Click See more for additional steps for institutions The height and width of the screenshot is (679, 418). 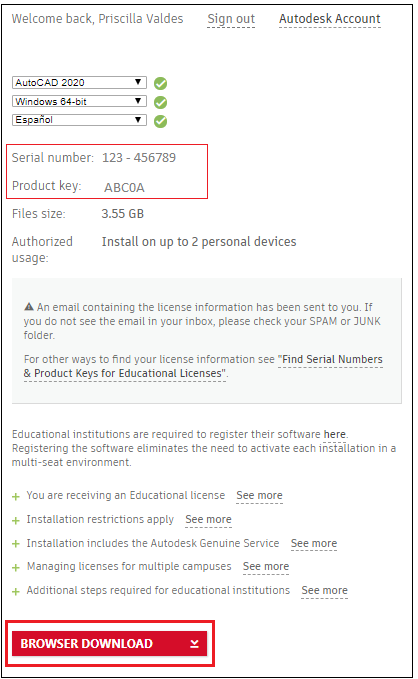click(x=324, y=591)
